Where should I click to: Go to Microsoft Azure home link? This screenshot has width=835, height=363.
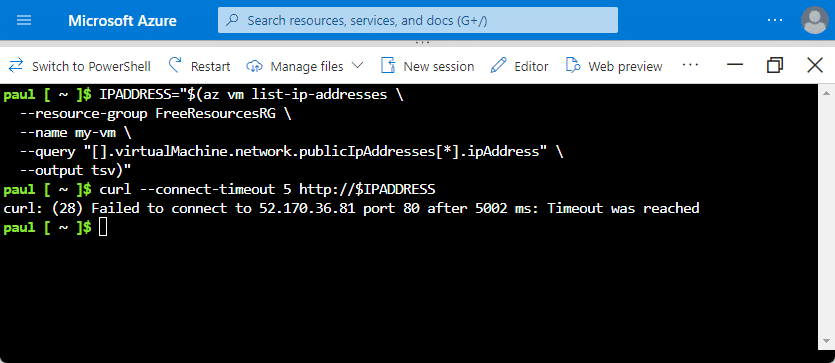click(x=122, y=21)
